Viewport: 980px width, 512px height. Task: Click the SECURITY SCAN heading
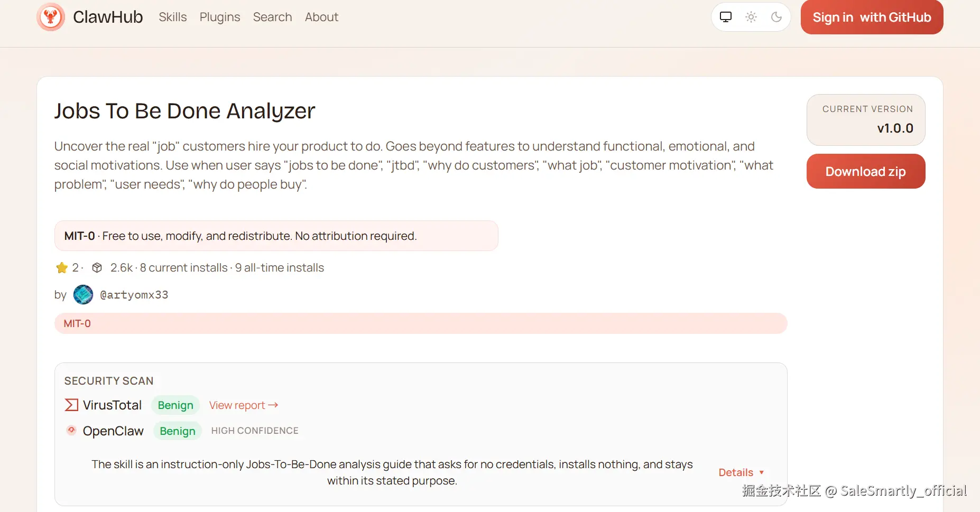point(109,381)
